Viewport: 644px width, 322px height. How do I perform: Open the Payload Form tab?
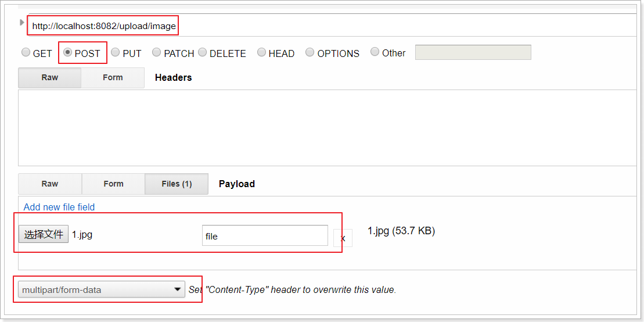pos(113,184)
